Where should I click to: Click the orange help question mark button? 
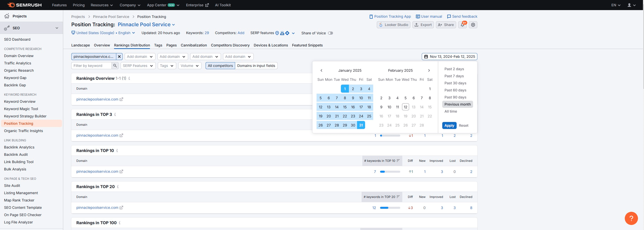tap(631, 218)
